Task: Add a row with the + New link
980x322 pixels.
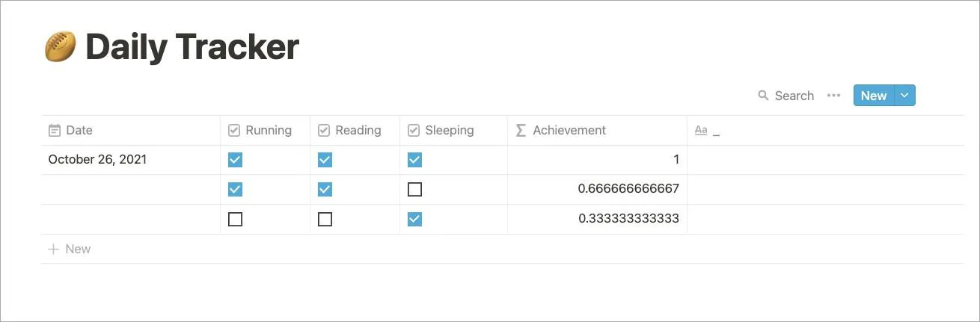Action: (x=70, y=250)
